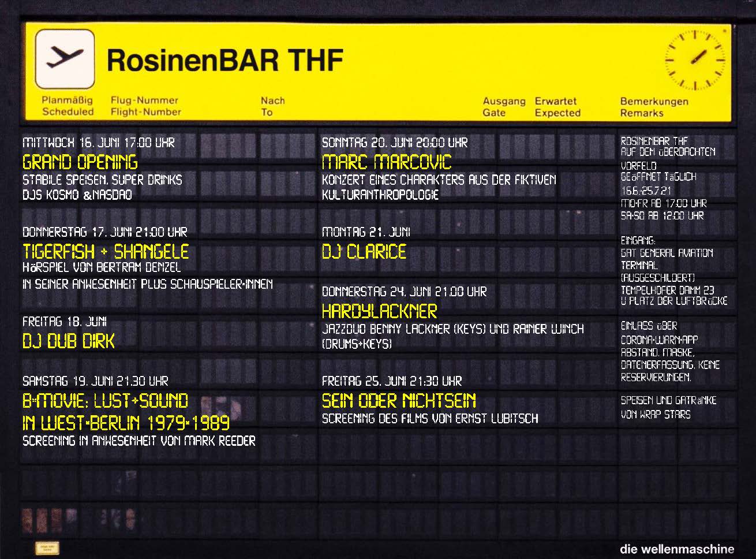Open the DJ CLARICE entry
The image size is (756, 559).
click(364, 252)
